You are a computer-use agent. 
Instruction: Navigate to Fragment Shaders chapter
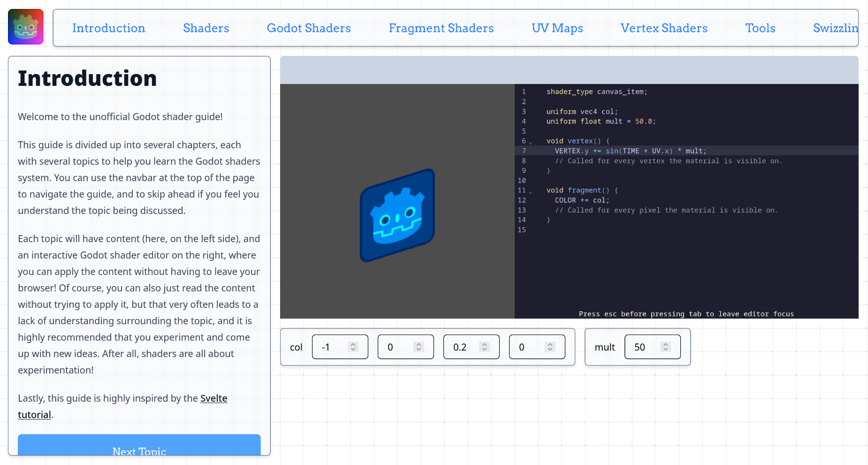pos(441,28)
